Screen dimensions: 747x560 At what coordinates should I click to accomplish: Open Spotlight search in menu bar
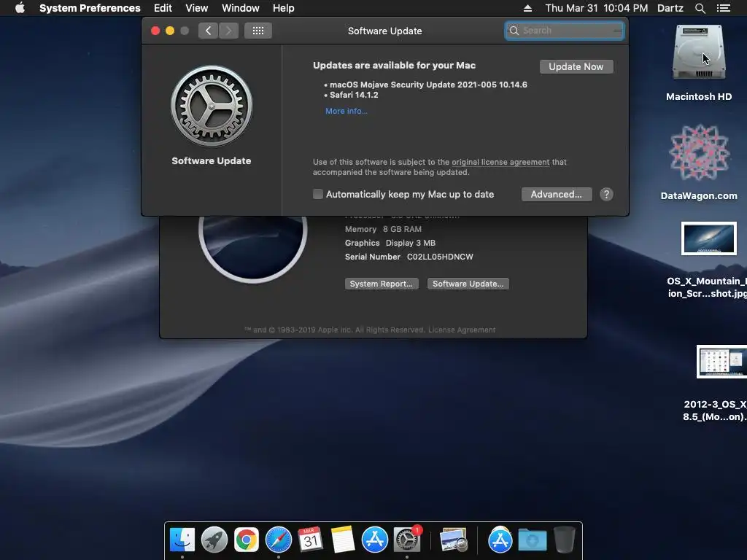coord(700,8)
